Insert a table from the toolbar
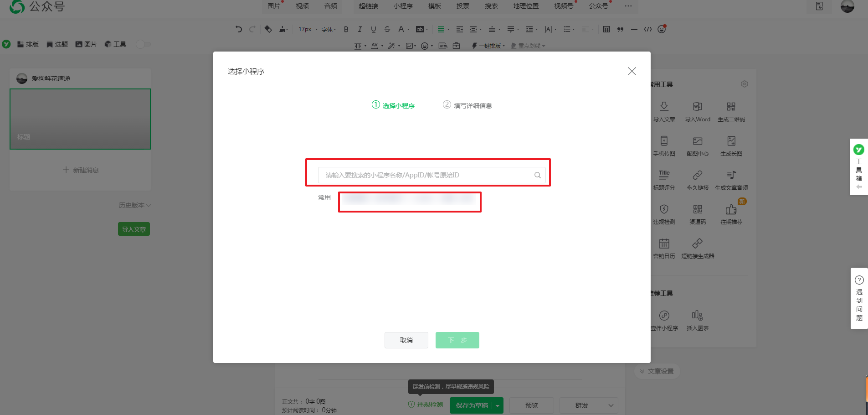868x415 pixels. click(x=606, y=29)
